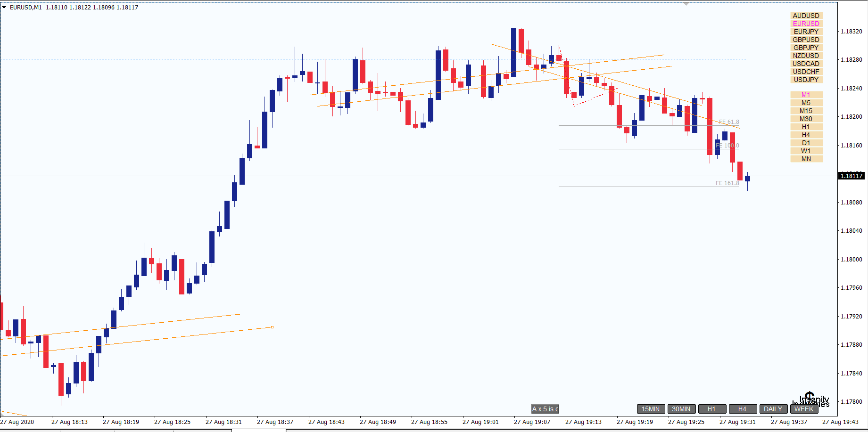Click the 1.18280 price axis label
This screenshot has height=432, width=868.
tap(851, 60)
